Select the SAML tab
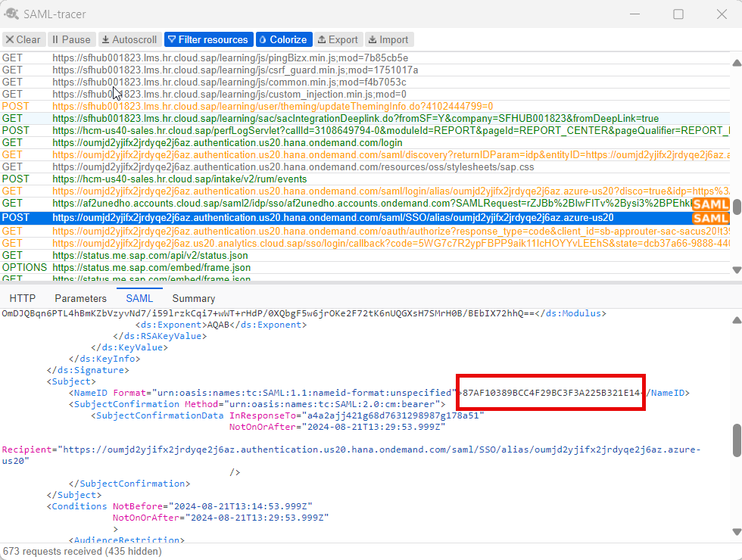The image size is (742, 560). pyautogui.click(x=139, y=298)
